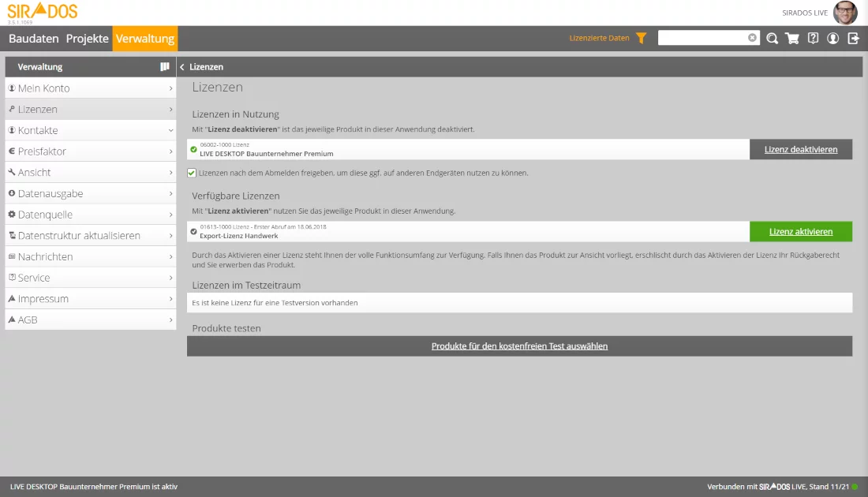Open the Preisfaktor sidebar entry
868x497 pixels.
[91, 151]
